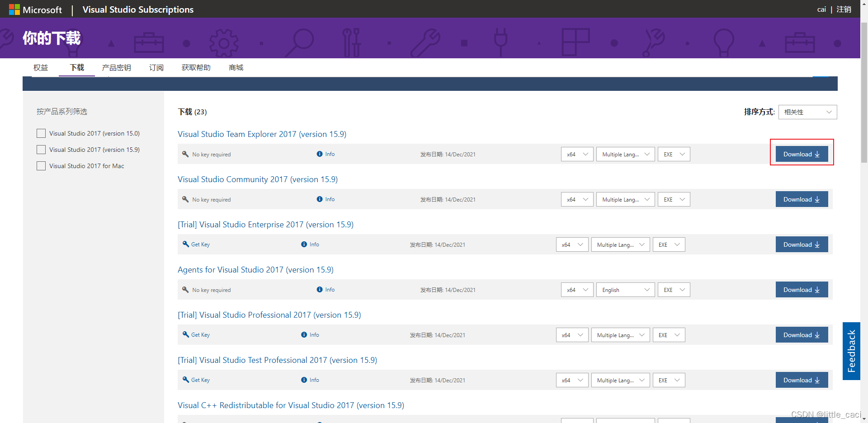Click the Microsoft logo icon
This screenshot has height=423, width=868.
coord(14,9)
